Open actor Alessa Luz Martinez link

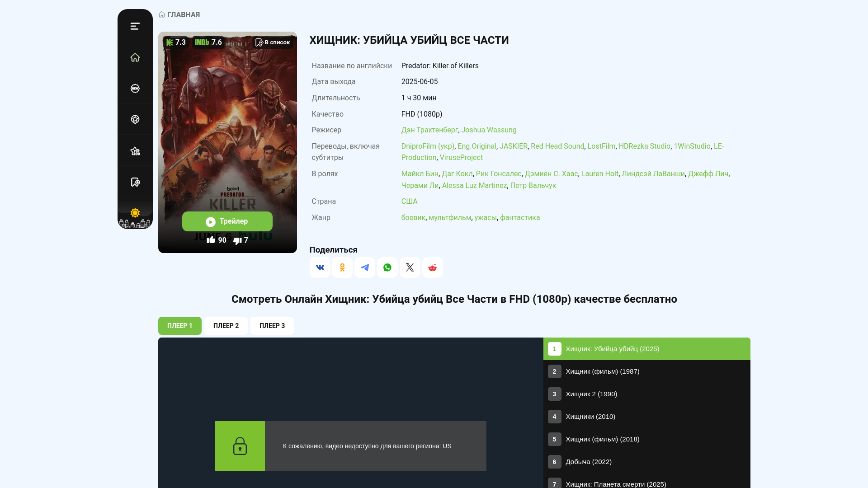[x=474, y=186]
